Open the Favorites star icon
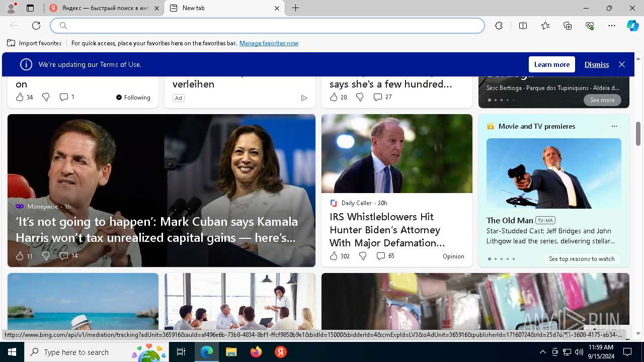This screenshot has width=644, height=362. point(545,26)
